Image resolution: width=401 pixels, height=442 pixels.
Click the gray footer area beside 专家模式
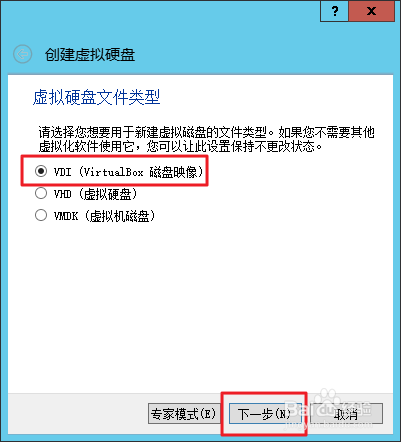(x=77, y=414)
